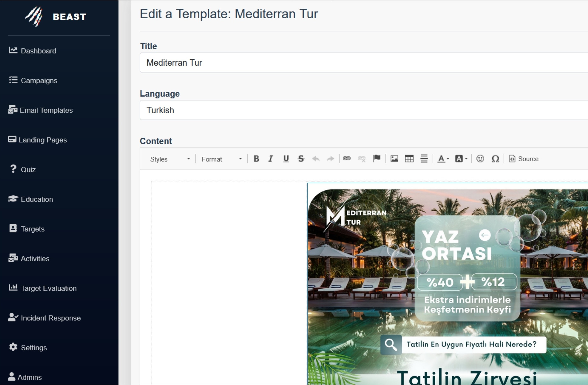Screen dimensions: 588x385
Task: Click the anchor flag icon
Action: [377, 158]
